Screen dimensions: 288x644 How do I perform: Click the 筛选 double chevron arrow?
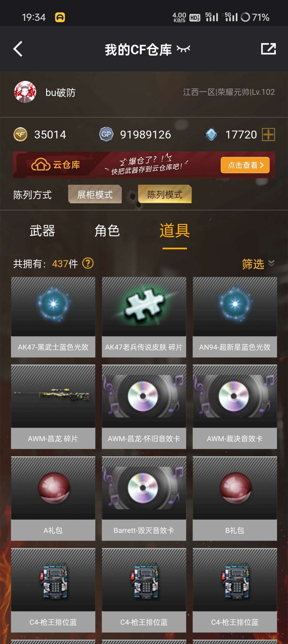click(x=271, y=263)
